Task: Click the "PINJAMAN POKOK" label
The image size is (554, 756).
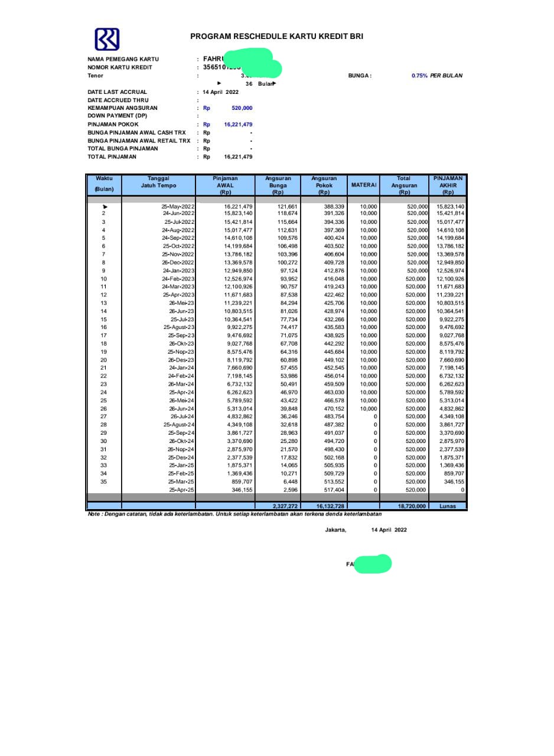Action: [x=113, y=125]
